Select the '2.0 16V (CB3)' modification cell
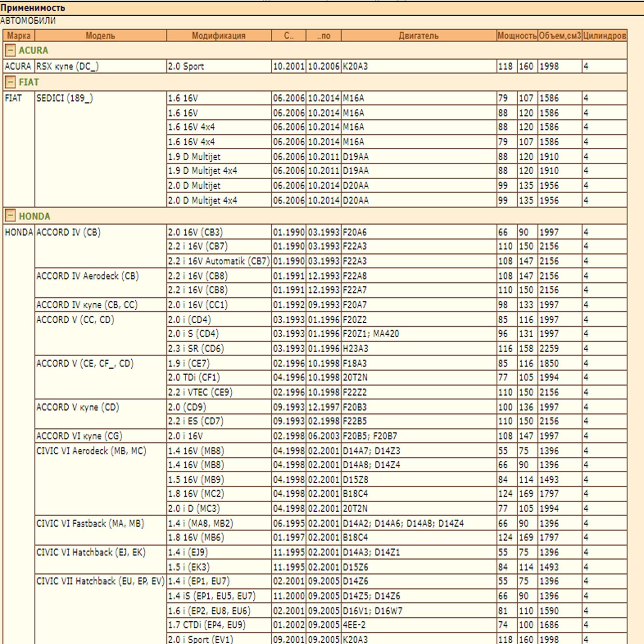 pyautogui.click(x=219, y=232)
